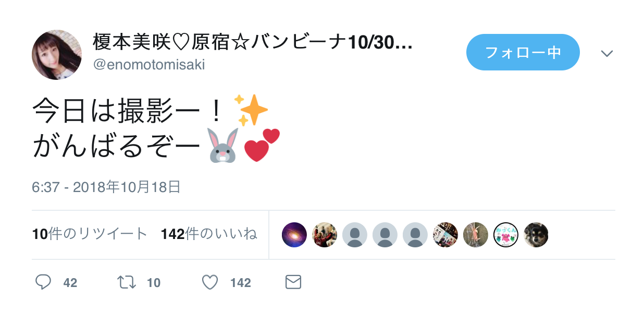Toggle the フォロー中 following button
The image size is (644, 311).
click(523, 52)
